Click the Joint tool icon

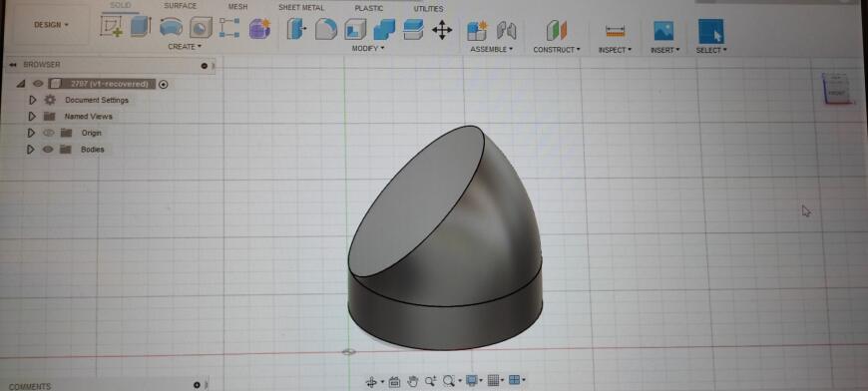(506, 30)
